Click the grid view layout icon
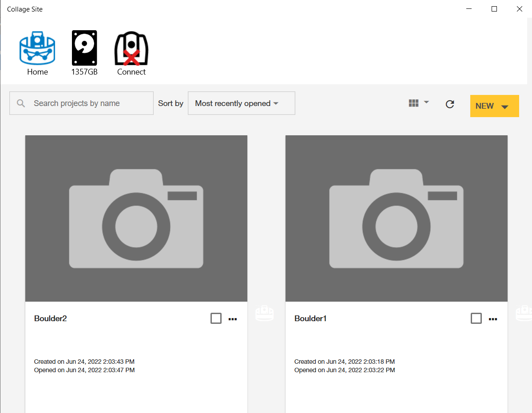Viewport: 532px width, 413px height. (x=413, y=103)
